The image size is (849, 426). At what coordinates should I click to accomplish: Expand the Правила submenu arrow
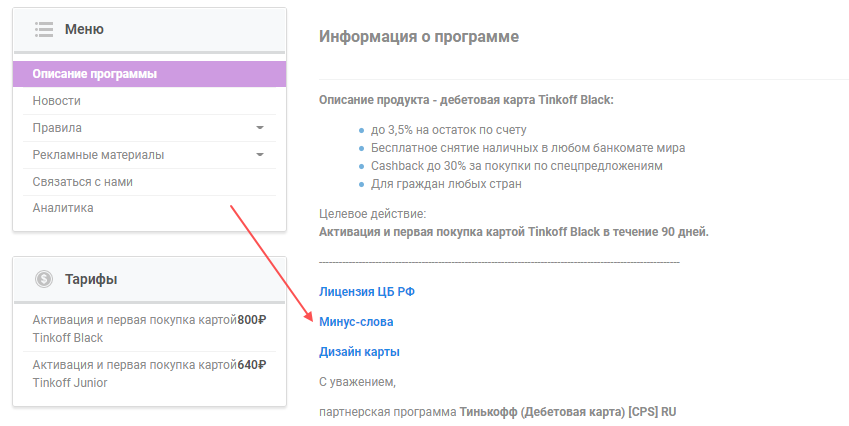pyautogui.click(x=260, y=128)
